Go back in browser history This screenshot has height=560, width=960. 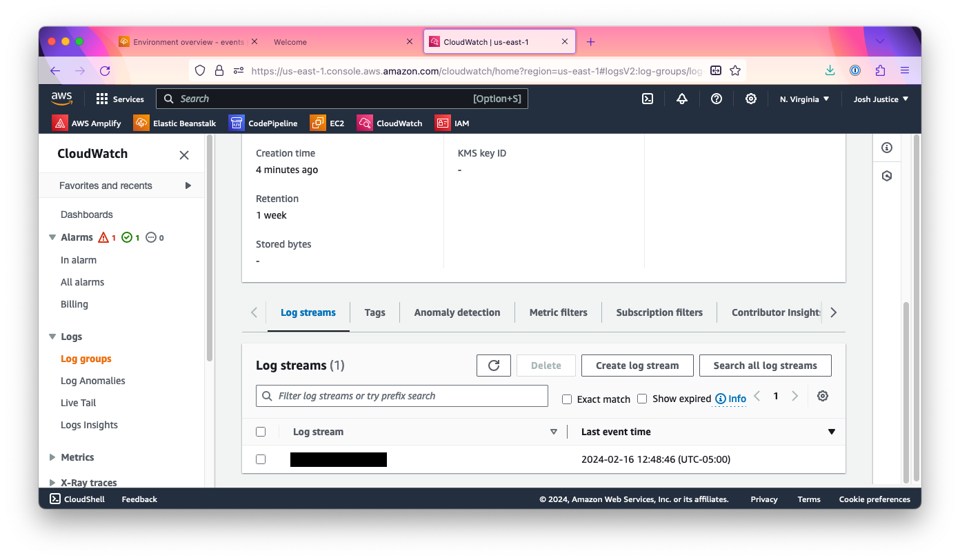(55, 70)
